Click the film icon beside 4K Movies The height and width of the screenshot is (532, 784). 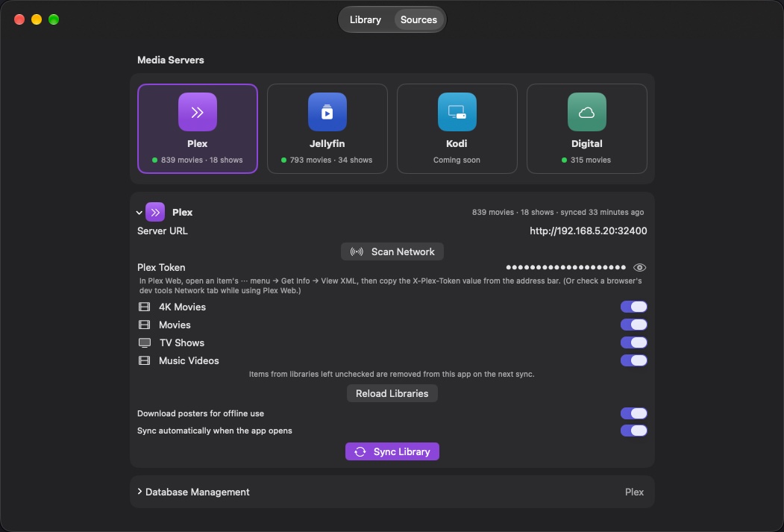point(144,307)
